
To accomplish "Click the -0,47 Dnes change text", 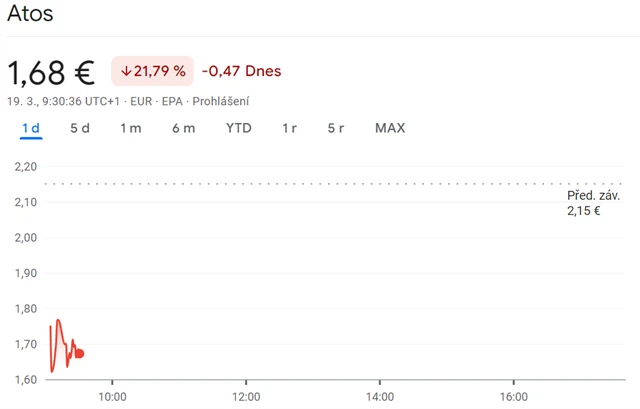I will click(x=241, y=71).
